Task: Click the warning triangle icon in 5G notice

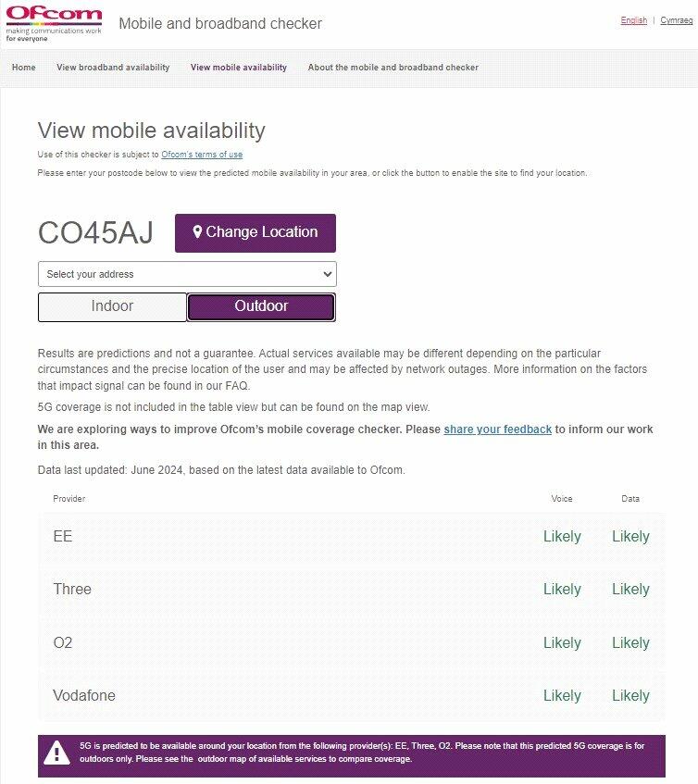Action: coord(57,752)
